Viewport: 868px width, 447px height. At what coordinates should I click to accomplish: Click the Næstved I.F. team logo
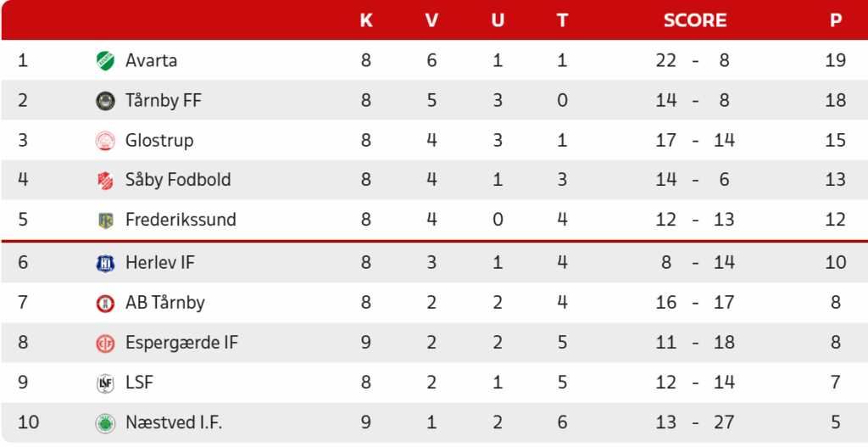pos(105,423)
